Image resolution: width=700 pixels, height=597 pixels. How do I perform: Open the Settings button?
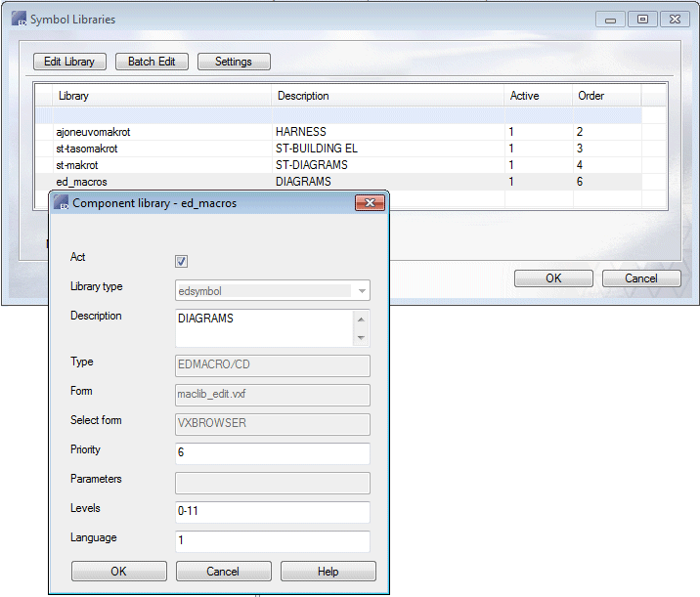[234, 62]
